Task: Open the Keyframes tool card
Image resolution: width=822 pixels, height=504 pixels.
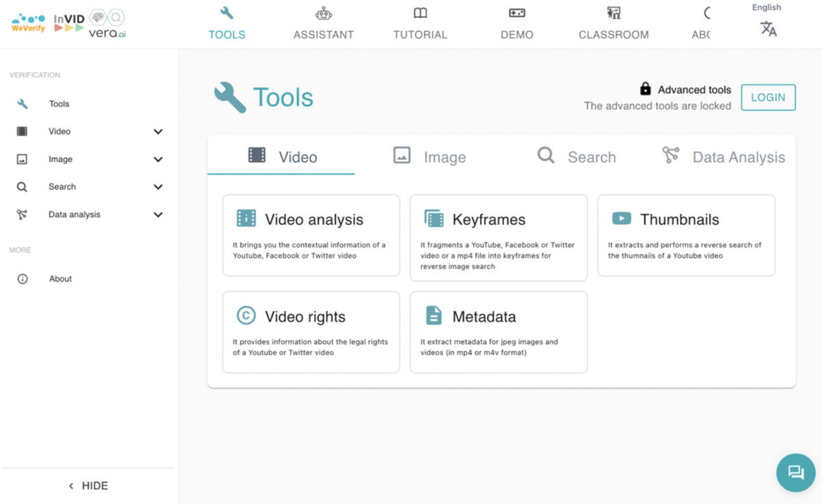Action: point(498,237)
